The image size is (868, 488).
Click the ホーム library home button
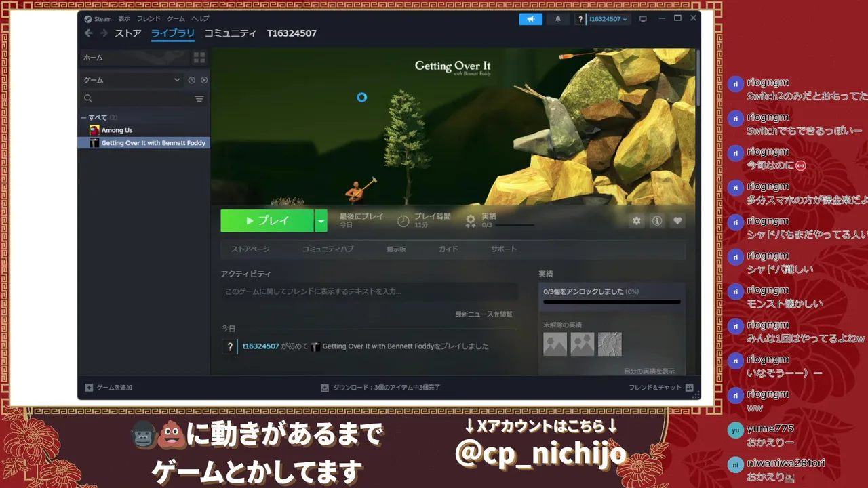134,58
